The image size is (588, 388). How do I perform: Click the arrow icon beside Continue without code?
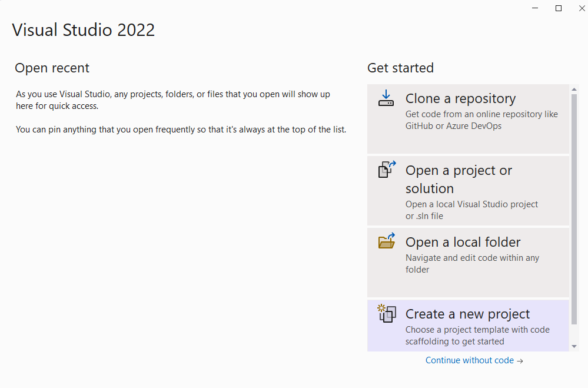click(x=520, y=360)
